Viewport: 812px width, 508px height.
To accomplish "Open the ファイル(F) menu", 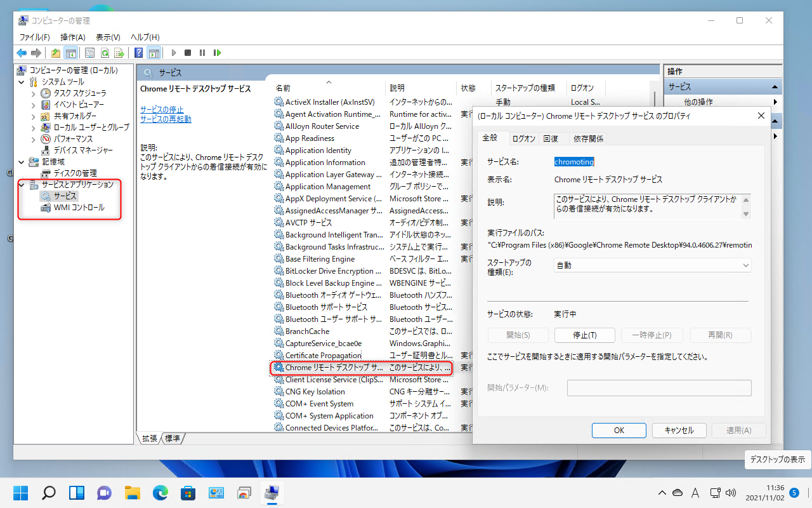I will [x=35, y=37].
